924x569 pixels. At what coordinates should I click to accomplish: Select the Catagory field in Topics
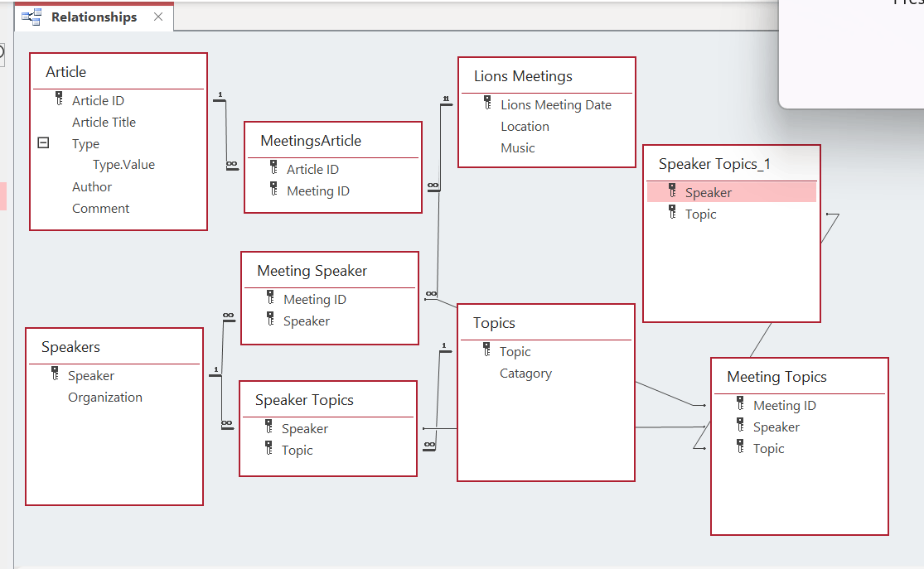[x=525, y=373]
